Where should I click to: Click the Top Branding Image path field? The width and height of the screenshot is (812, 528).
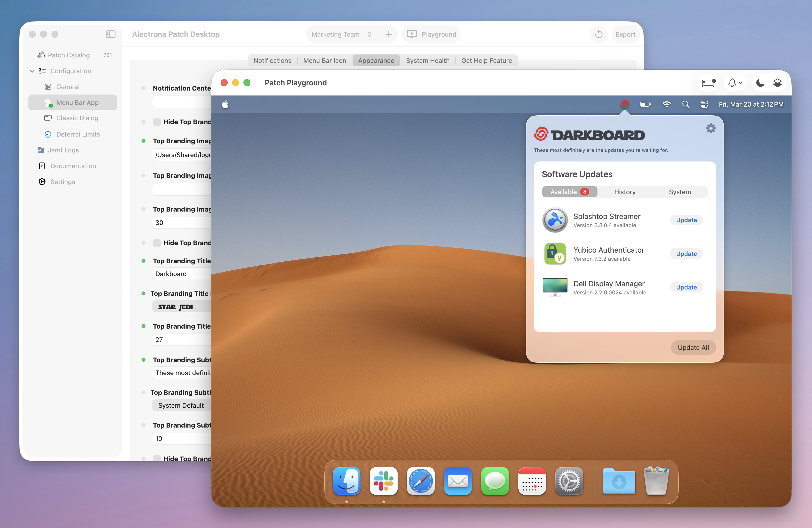[x=182, y=155]
